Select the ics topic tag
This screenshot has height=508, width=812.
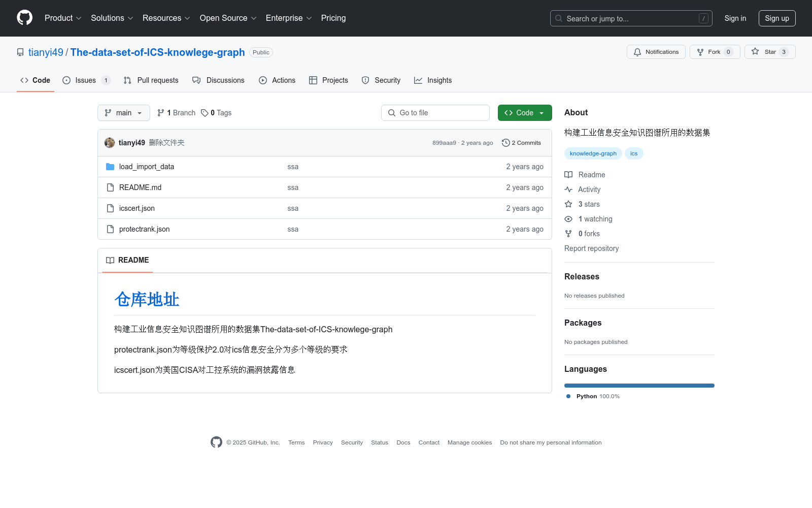(x=634, y=153)
